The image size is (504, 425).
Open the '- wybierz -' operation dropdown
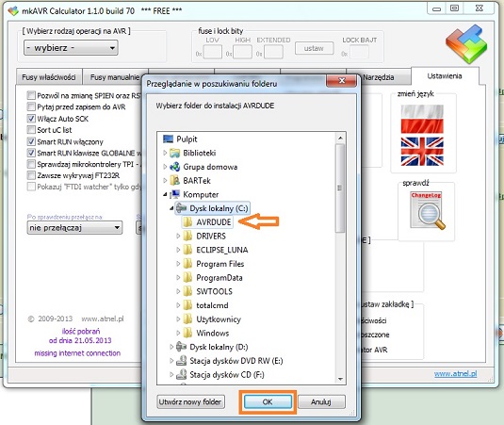(x=71, y=48)
